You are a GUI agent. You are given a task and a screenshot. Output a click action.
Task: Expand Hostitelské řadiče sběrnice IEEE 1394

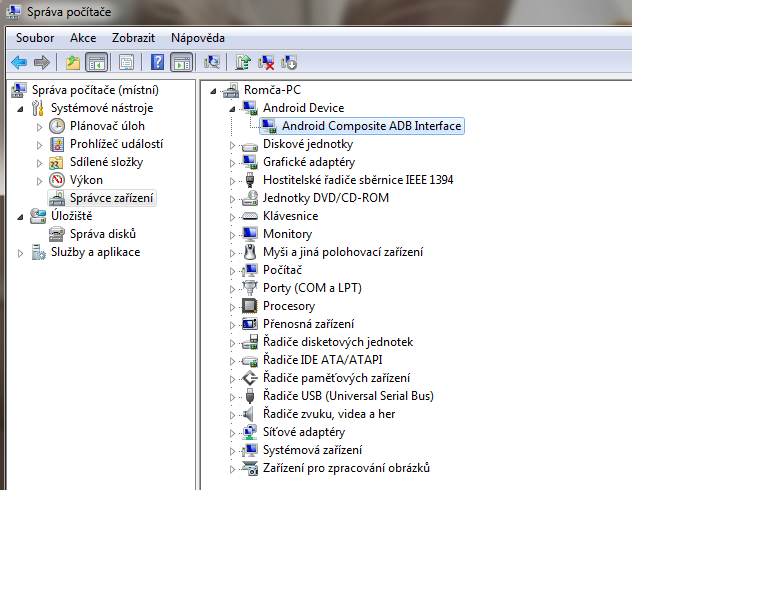tap(232, 181)
